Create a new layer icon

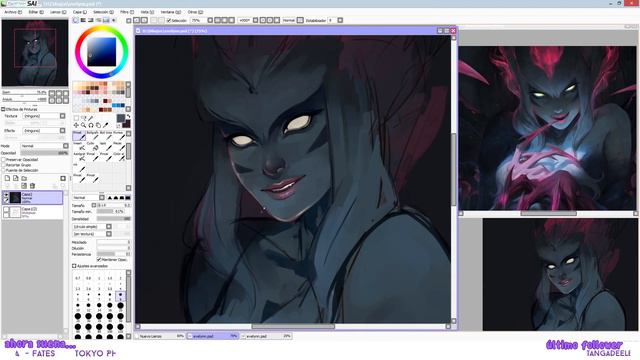[x=7, y=178]
